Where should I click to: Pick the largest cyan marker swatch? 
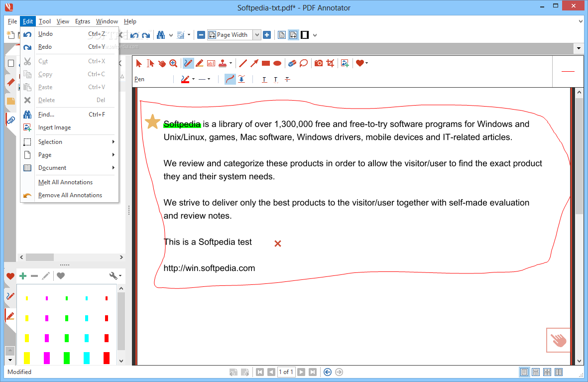[87, 358]
